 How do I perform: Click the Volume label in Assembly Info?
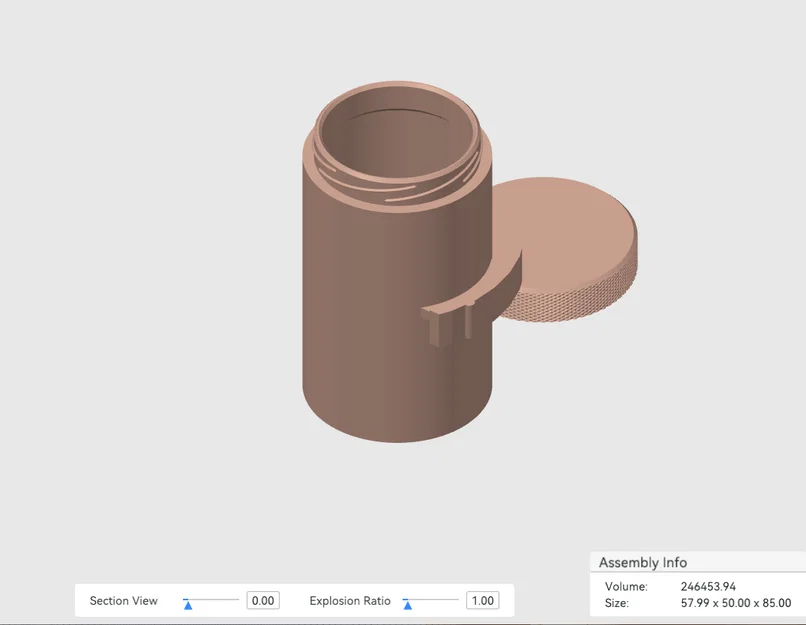626,586
